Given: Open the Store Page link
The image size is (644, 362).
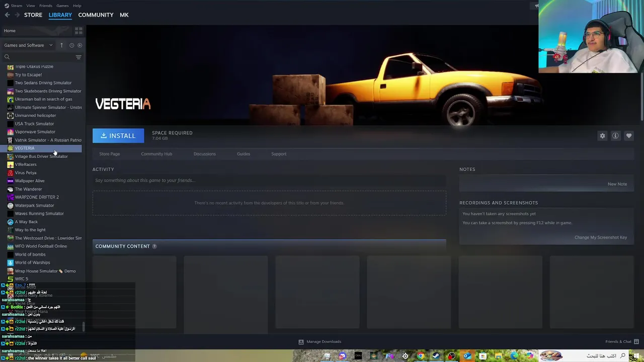Looking at the screenshot, I should coord(110,154).
